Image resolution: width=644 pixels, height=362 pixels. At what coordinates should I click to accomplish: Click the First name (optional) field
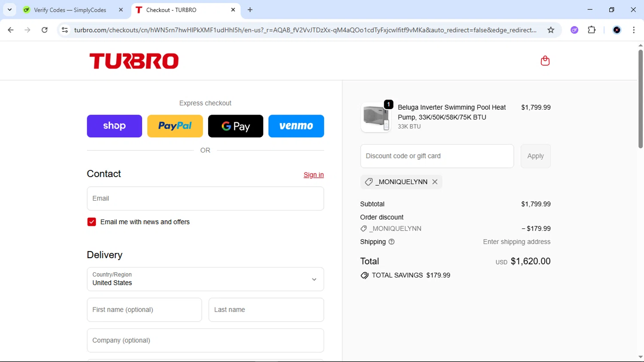(144, 310)
